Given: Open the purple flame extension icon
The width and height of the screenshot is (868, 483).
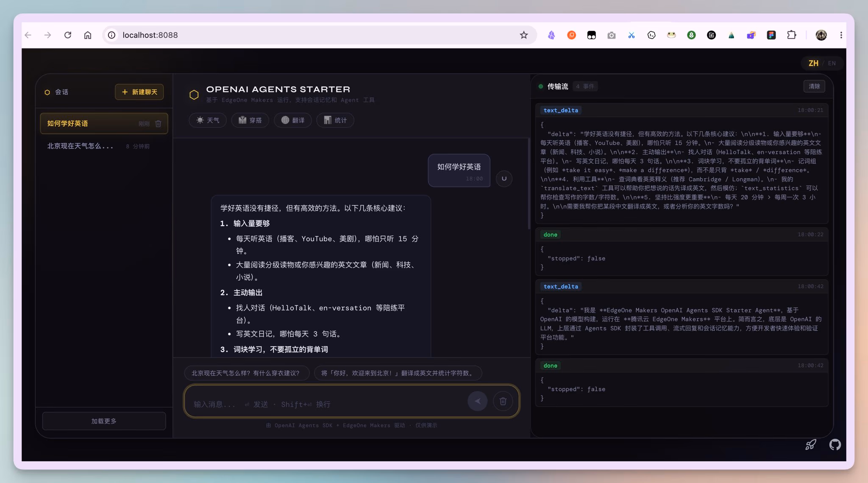Looking at the screenshot, I should (x=551, y=35).
